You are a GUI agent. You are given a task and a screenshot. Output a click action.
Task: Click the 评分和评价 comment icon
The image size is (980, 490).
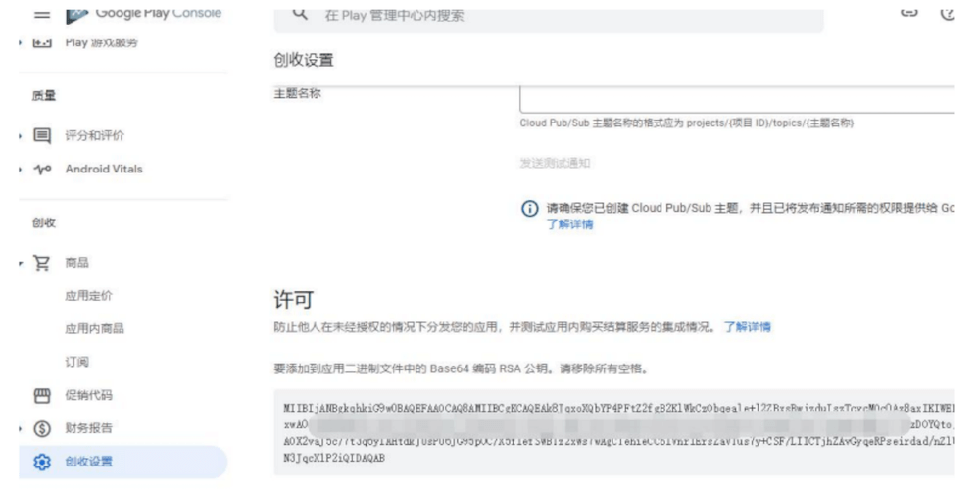[42, 135]
